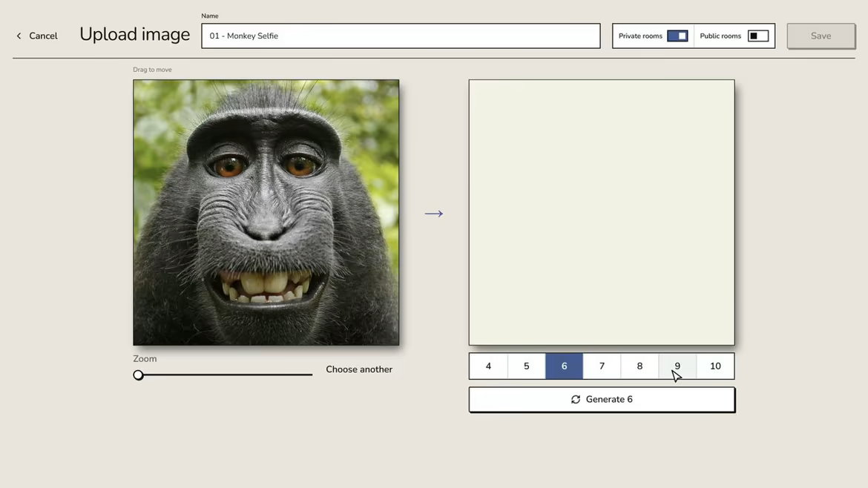Select grid size 5
Viewport: 868px width, 488px height.
pos(527,366)
